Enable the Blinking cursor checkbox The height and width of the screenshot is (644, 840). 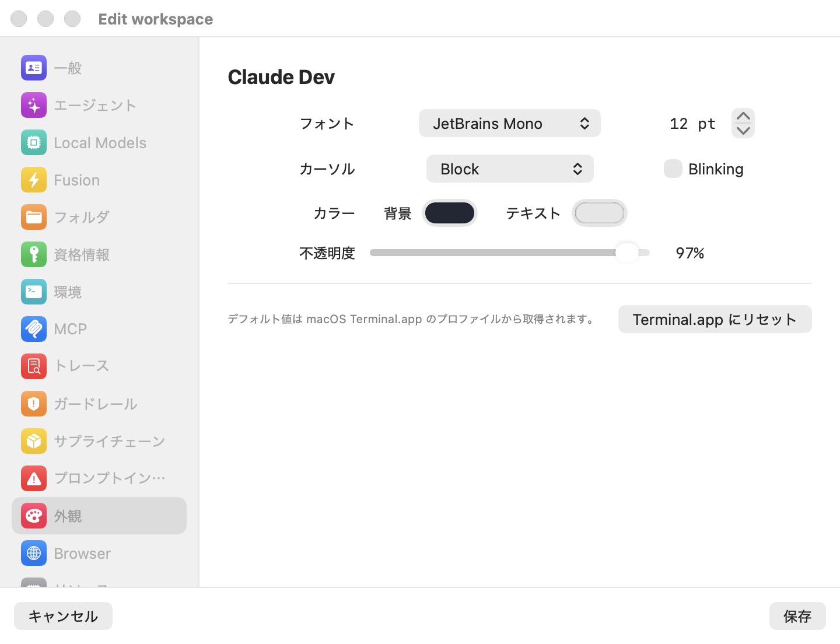point(673,169)
